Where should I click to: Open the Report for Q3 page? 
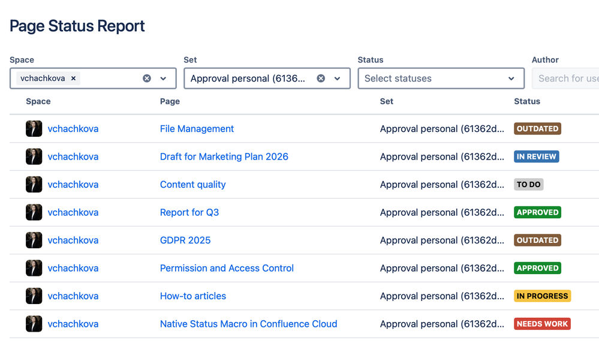[189, 212]
